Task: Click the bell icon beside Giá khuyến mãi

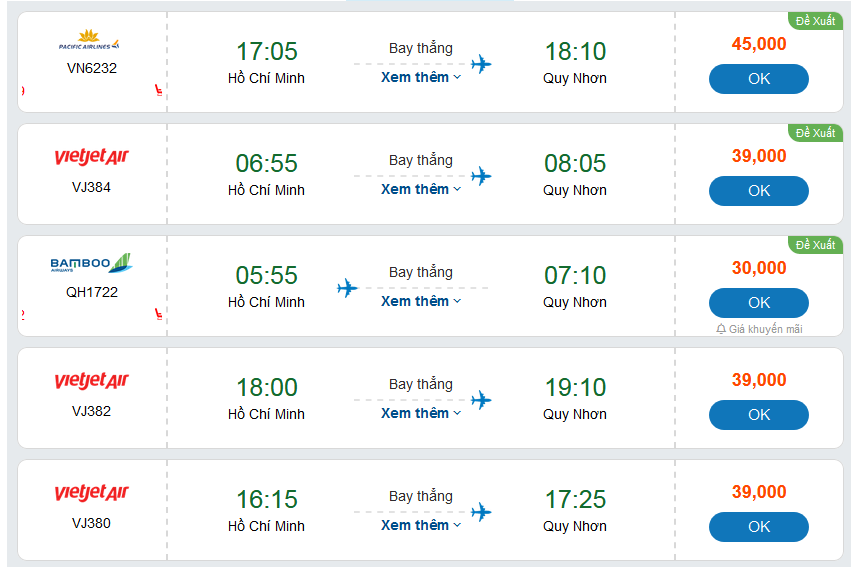Action: [721, 329]
